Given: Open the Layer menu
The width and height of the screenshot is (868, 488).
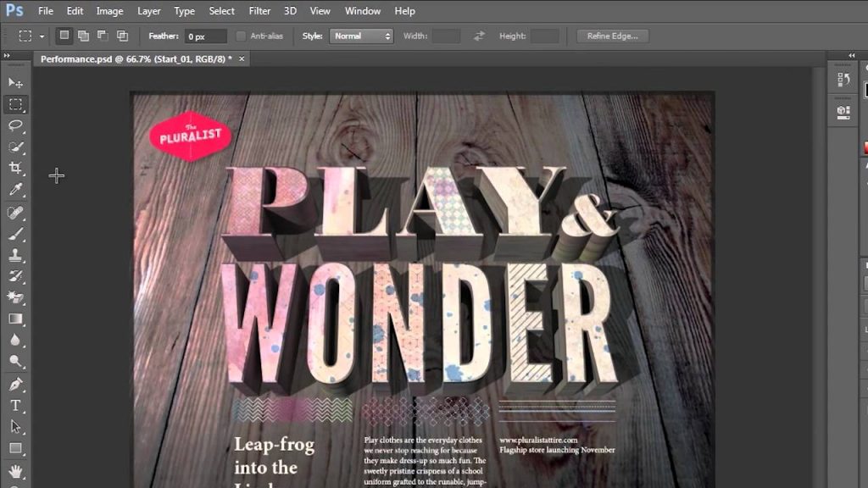Looking at the screenshot, I should pos(149,11).
